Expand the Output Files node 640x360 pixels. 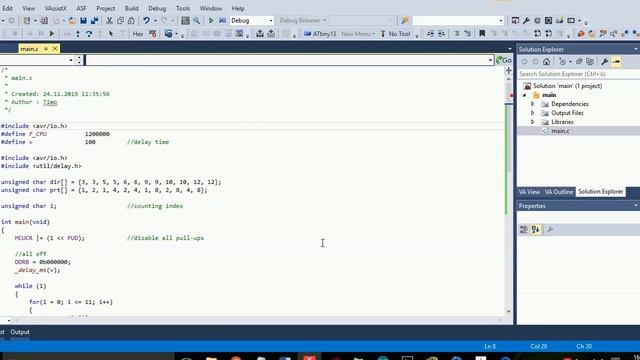point(532,113)
